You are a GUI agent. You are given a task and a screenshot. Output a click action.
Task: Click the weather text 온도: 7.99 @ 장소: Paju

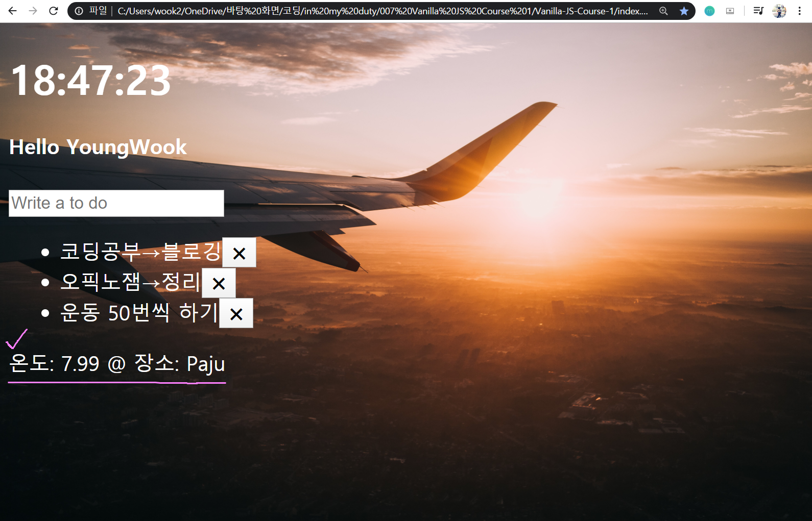[x=117, y=364]
